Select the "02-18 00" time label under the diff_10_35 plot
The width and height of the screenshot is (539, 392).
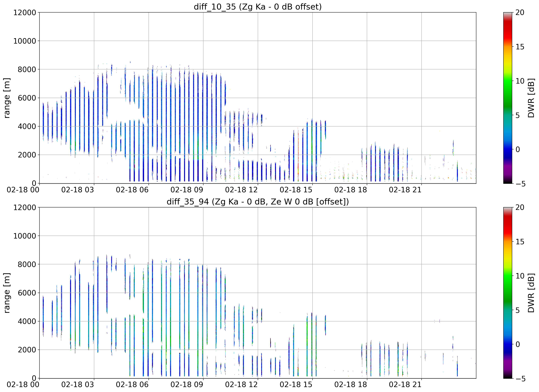click(x=23, y=190)
